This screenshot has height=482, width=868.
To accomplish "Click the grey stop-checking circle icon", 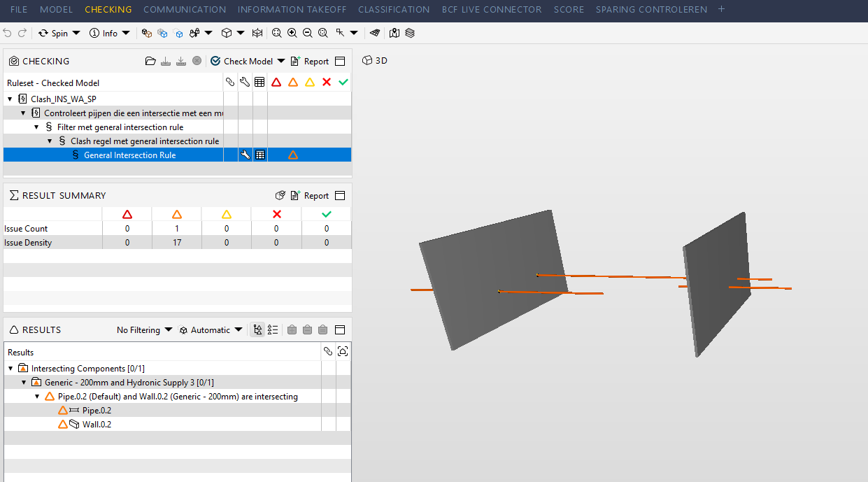I will (x=197, y=61).
